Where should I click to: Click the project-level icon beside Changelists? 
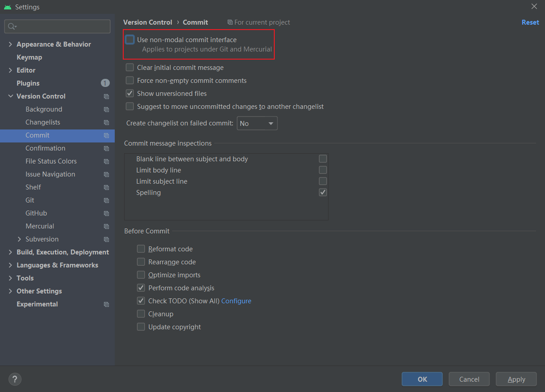point(106,122)
